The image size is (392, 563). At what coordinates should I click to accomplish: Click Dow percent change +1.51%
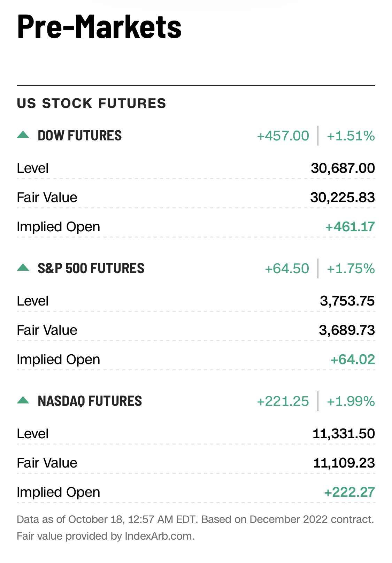point(351,136)
